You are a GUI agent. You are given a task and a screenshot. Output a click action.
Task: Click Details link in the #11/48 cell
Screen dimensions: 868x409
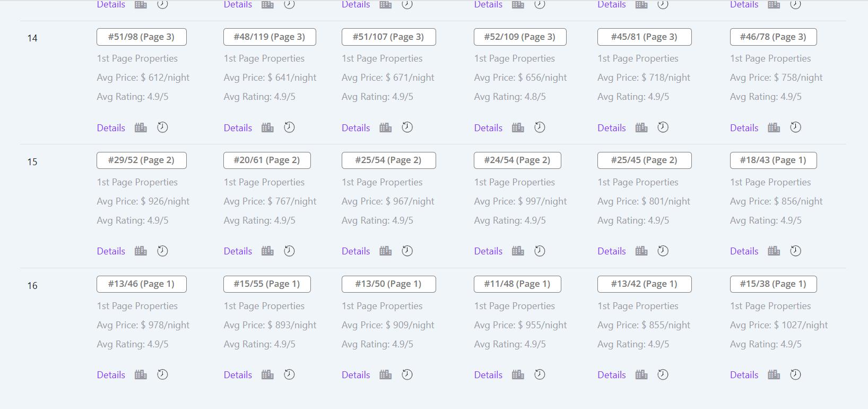point(488,375)
